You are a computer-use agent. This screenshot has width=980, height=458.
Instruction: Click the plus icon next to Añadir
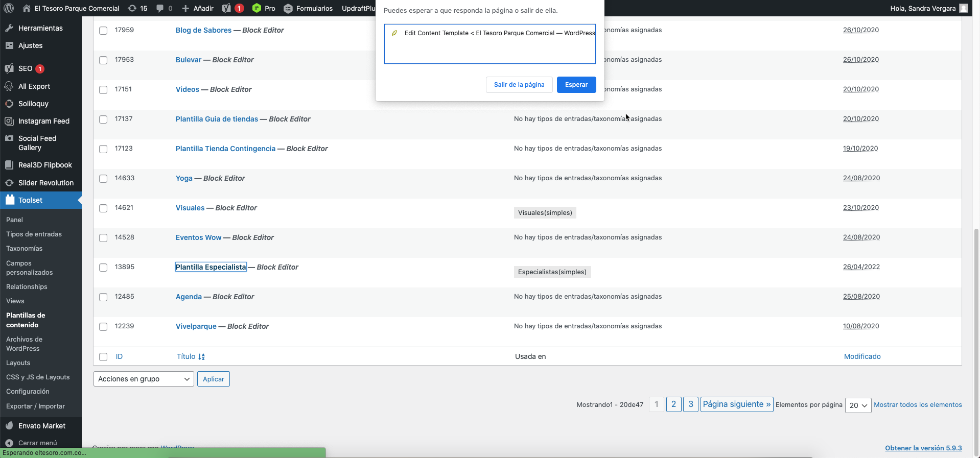click(185, 8)
